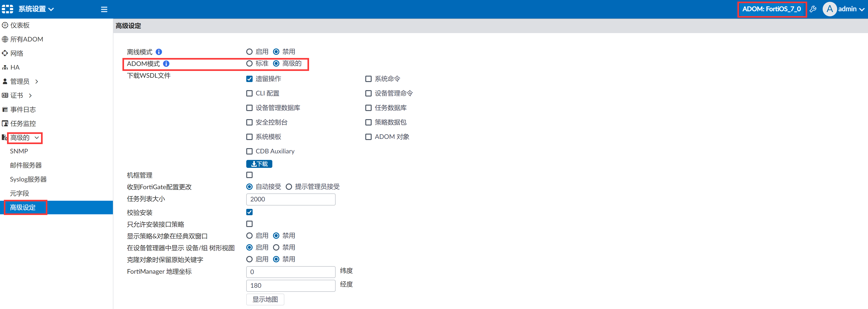
Task: Open the HA sidebar entry
Action: 15,67
